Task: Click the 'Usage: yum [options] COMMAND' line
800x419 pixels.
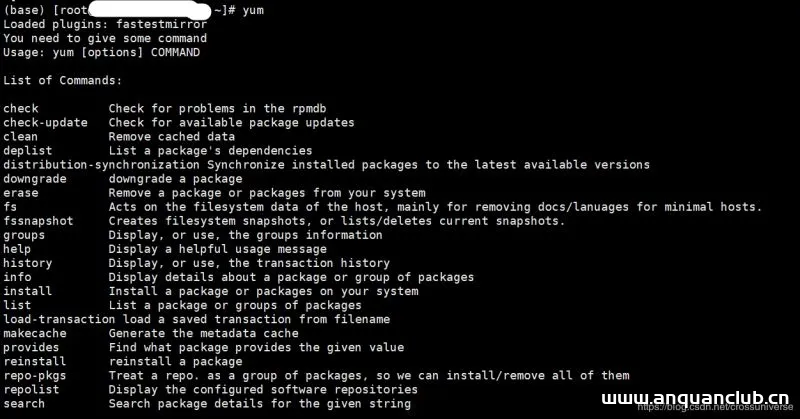Action: pos(102,53)
